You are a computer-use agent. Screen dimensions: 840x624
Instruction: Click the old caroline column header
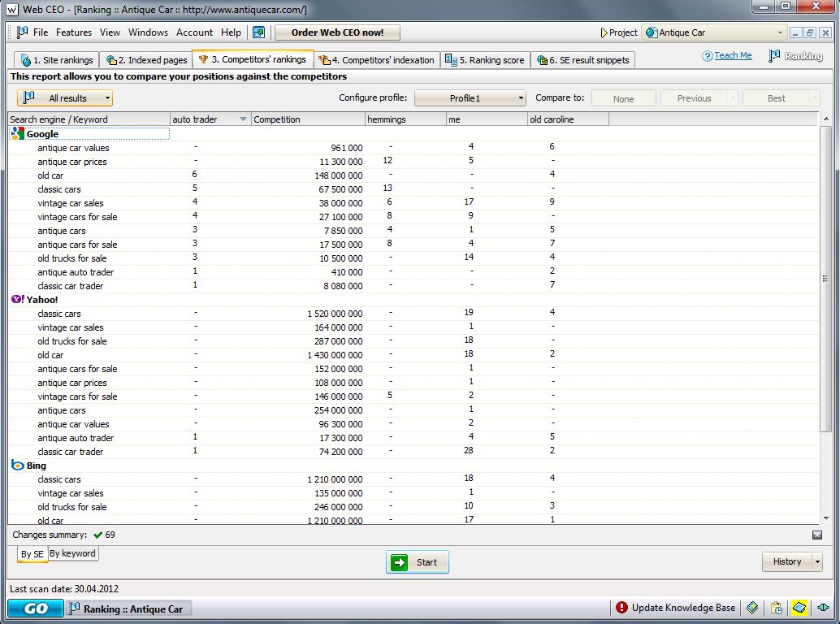tap(568, 119)
